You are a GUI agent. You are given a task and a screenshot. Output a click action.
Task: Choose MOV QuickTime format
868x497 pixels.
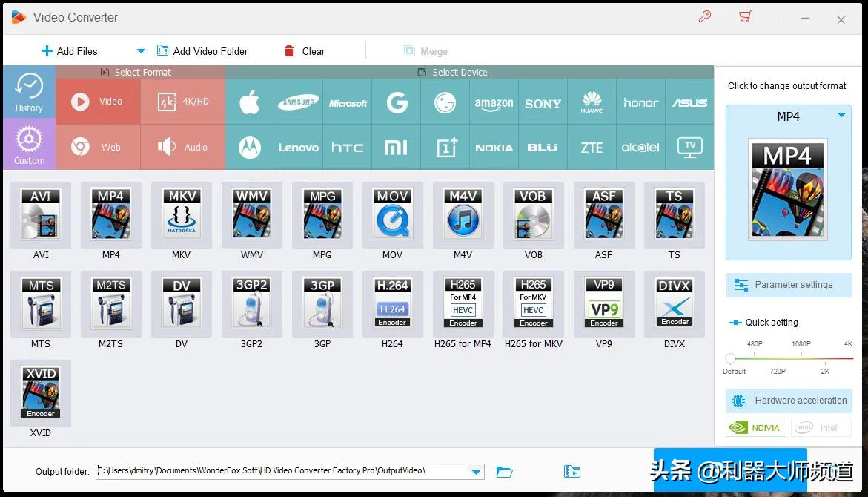(392, 214)
